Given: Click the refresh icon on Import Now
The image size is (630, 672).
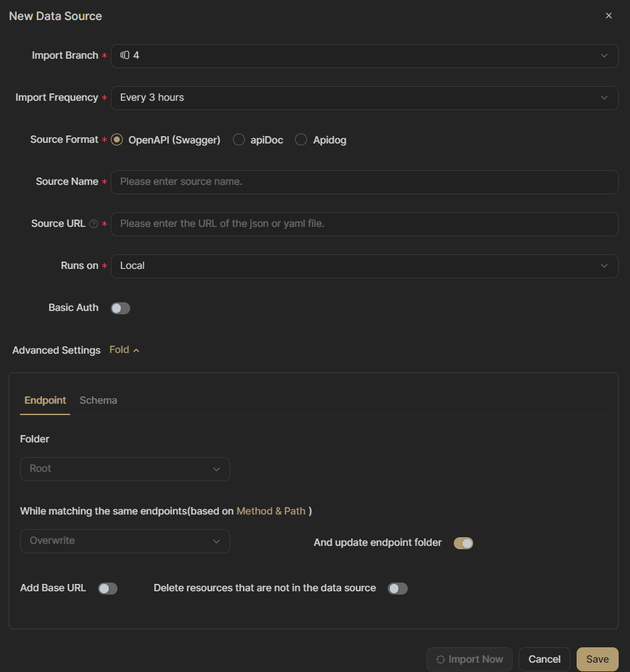Looking at the screenshot, I should coord(440,659).
